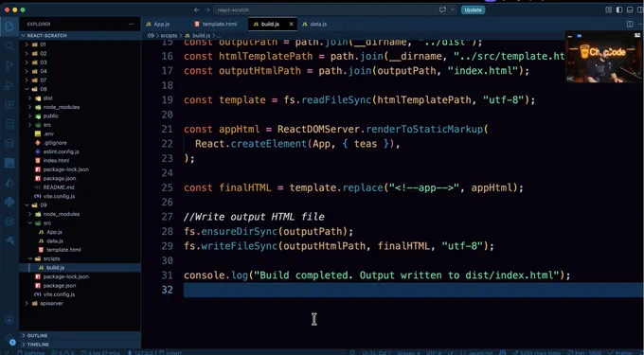The width and height of the screenshot is (644, 355).
Task: Open the Copilot chat icon near Update
Action: (442, 9)
